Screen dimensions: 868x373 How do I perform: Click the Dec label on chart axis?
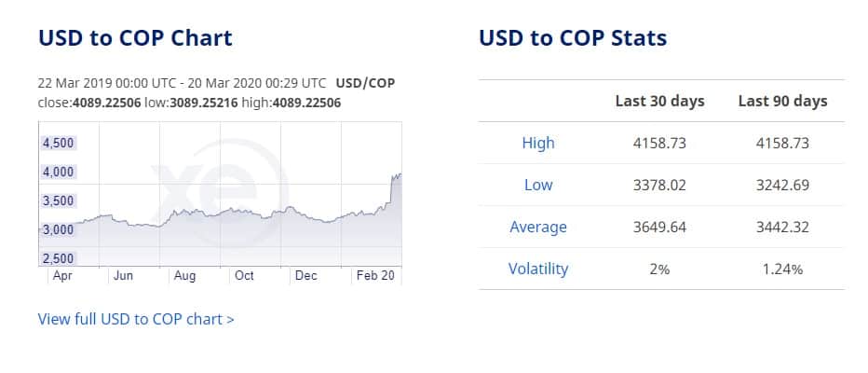[305, 275]
